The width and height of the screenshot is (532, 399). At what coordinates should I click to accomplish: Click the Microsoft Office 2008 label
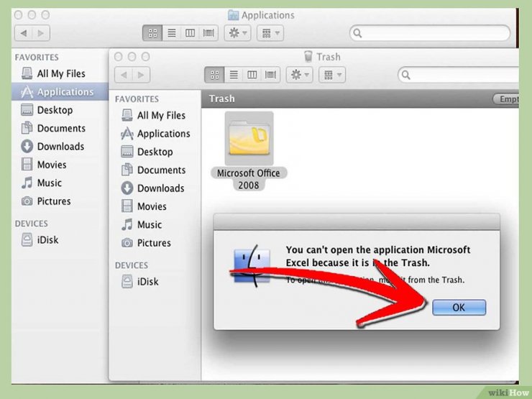(x=249, y=179)
